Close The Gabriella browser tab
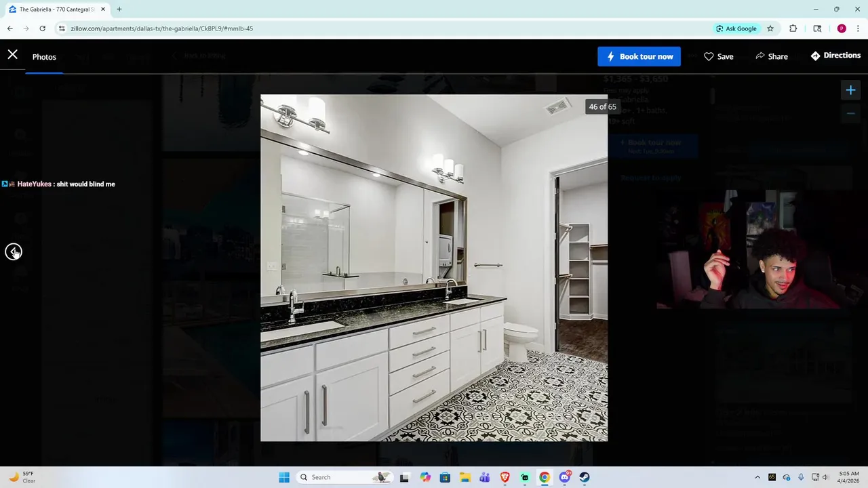The width and height of the screenshot is (868, 488). click(x=103, y=9)
